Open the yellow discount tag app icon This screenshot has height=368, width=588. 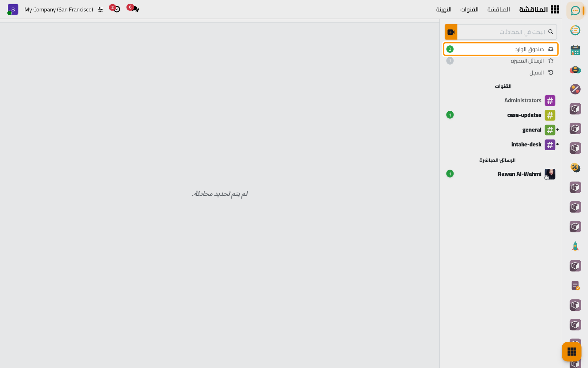coord(575,168)
